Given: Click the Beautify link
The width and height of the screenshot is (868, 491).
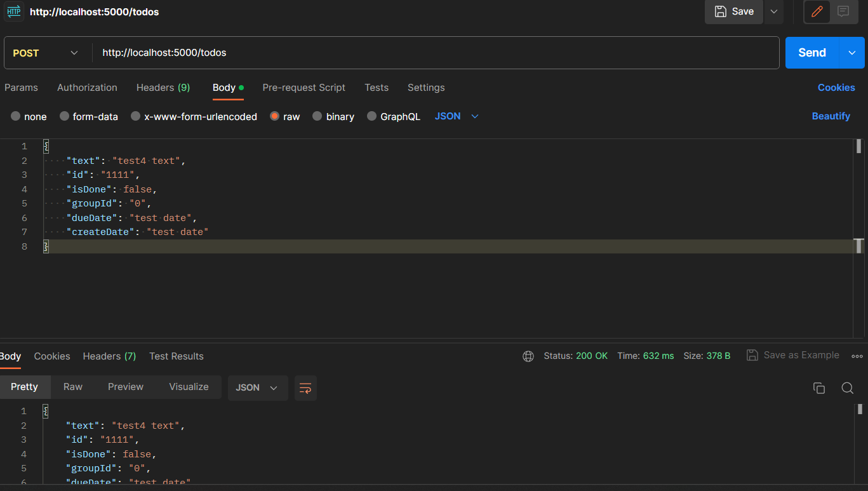Looking at the screenshot, I should [x=831, y=116].
